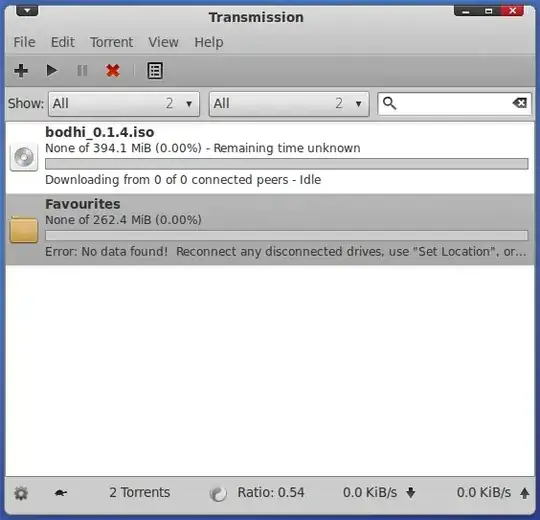Click the Favourites torrent progress bar
Image resolution: width=540 pixels, height=520 pixels.
point(287,236)
